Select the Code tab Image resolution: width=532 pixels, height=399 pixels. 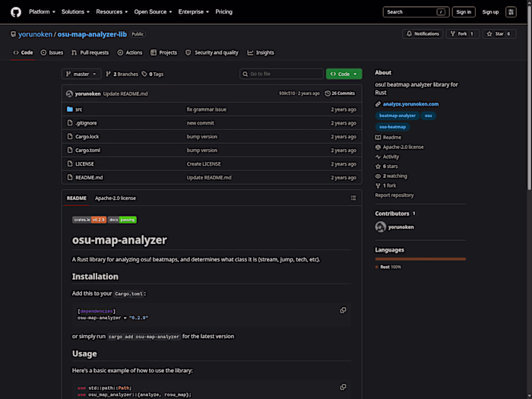point(23,52)
